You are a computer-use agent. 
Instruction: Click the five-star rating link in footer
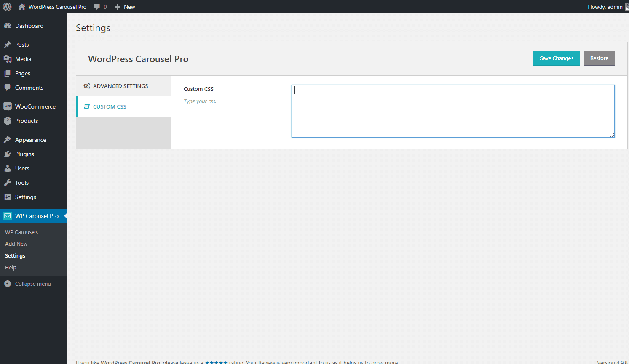(216, 362)
